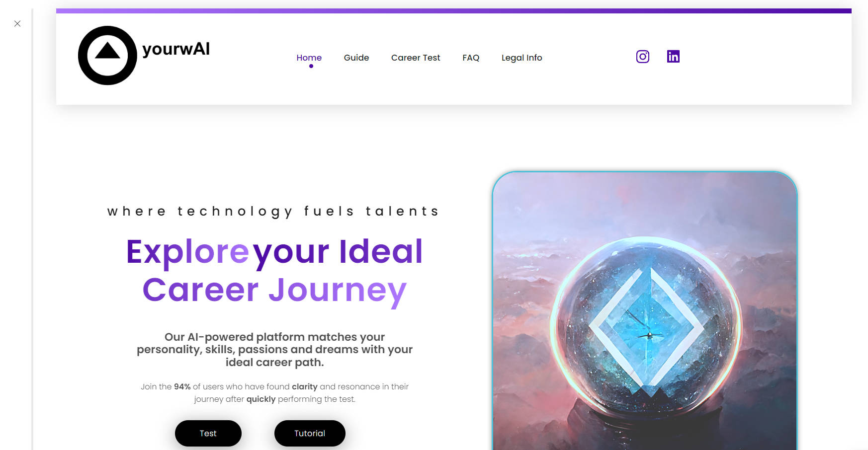The height and width of the screenshot is (450, 868).
Task: Click the 'where technology fuels talents' tagline
Action: tap(273, 212)
